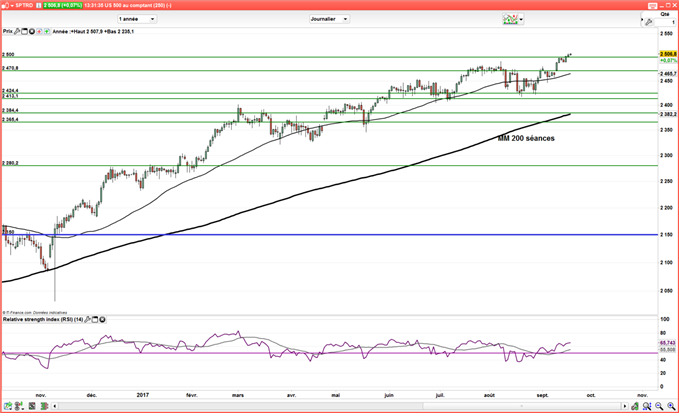Click the scrollbar left arrow

pos(55,406)
